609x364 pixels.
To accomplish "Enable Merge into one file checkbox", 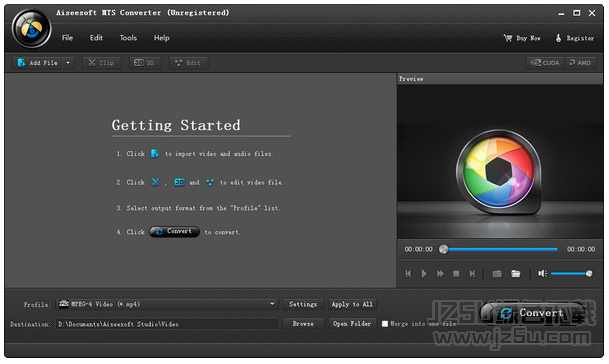I will tap(385, 324).
